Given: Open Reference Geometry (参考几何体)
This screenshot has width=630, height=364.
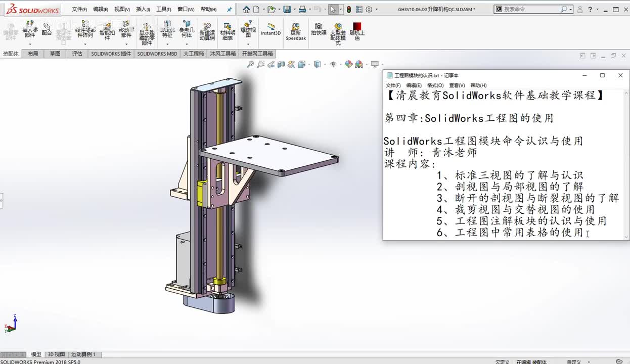Looking at the screenshot, I should (187, 29).
